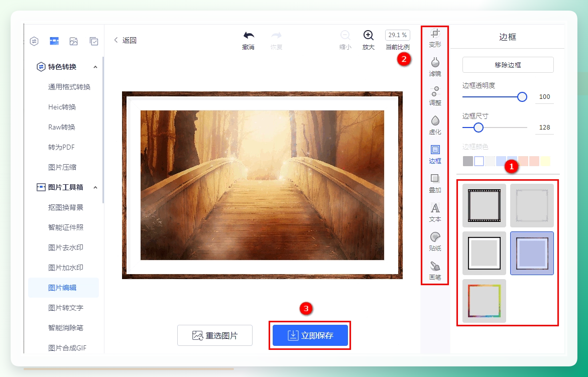Viewport: 588px width, 377px height.
Task: Choose the selected wooden frame thumbnail
Action: [532, 253]
